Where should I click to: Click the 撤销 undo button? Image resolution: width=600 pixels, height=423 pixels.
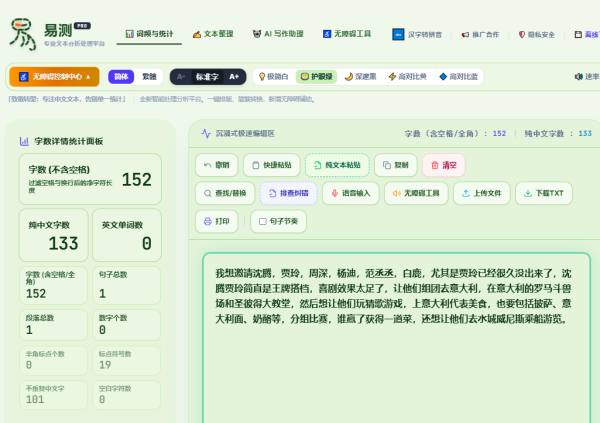[x=217, y=165]
